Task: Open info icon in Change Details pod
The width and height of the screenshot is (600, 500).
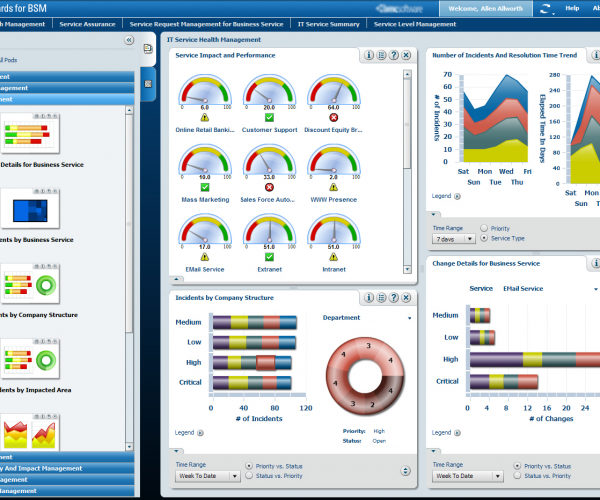Action: (x=595, y=263)
